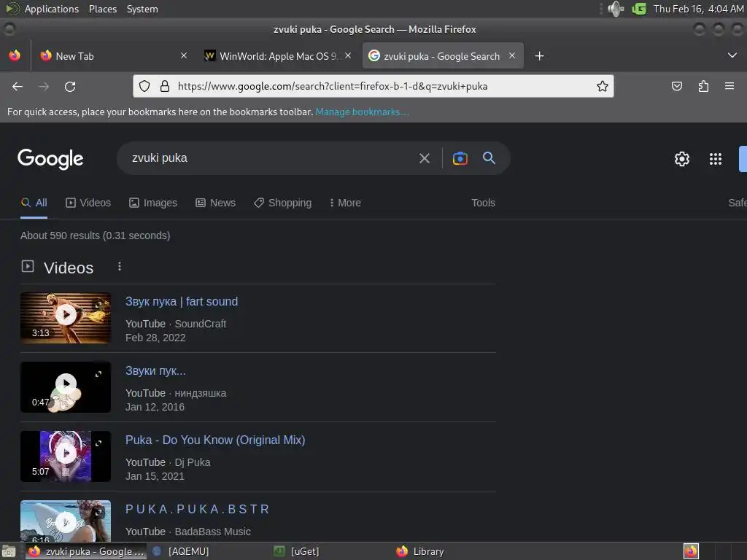Open Firefox View button
This screenshot has height=560, width=747.
click(15, 55)
